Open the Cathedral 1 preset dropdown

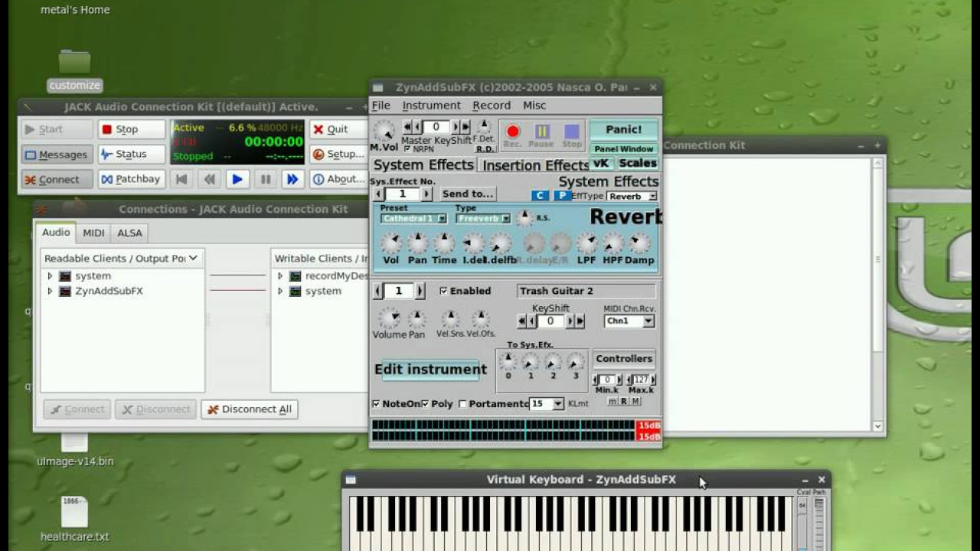(x=414, y=219)
